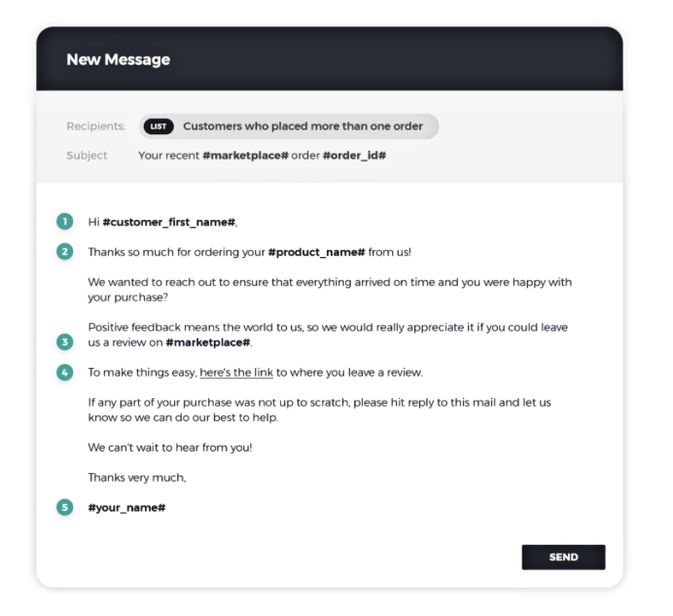
Task: Click the New Message header title
Action: [119, 59]
